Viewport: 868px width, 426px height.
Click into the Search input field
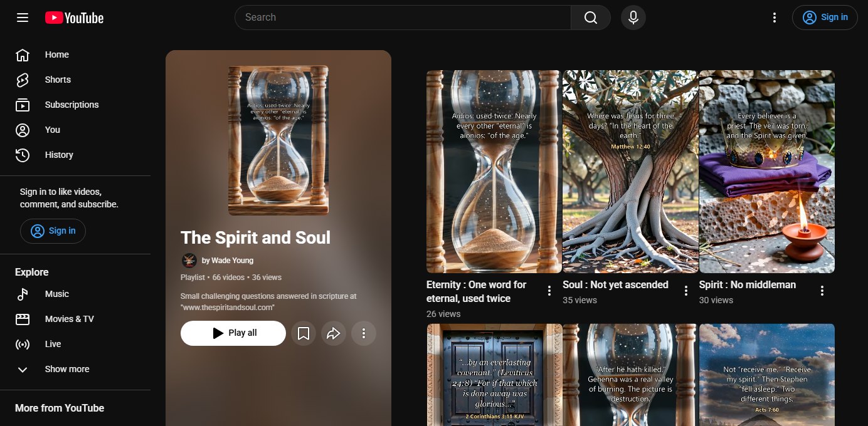pyautogui.click(x=403, y=18)
